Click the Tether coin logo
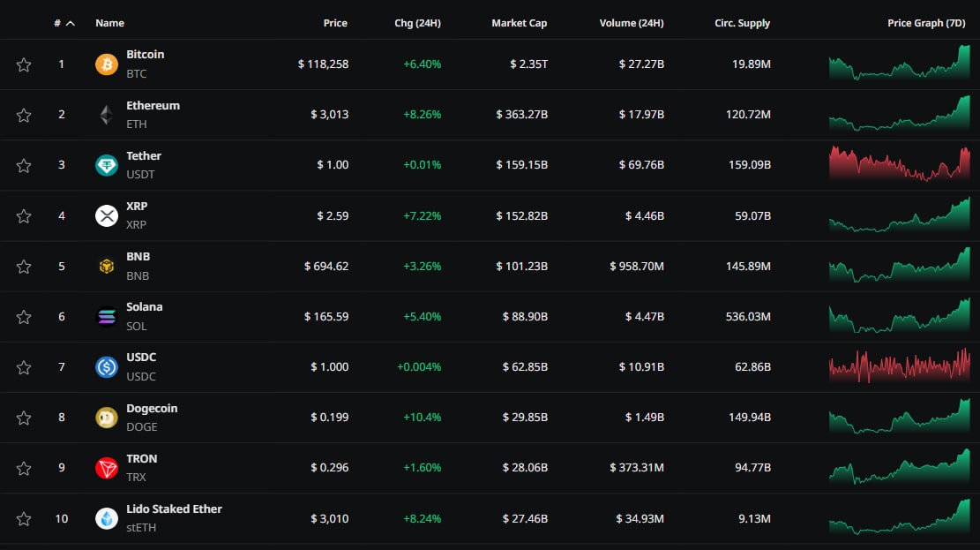 (x=106, y=165)
